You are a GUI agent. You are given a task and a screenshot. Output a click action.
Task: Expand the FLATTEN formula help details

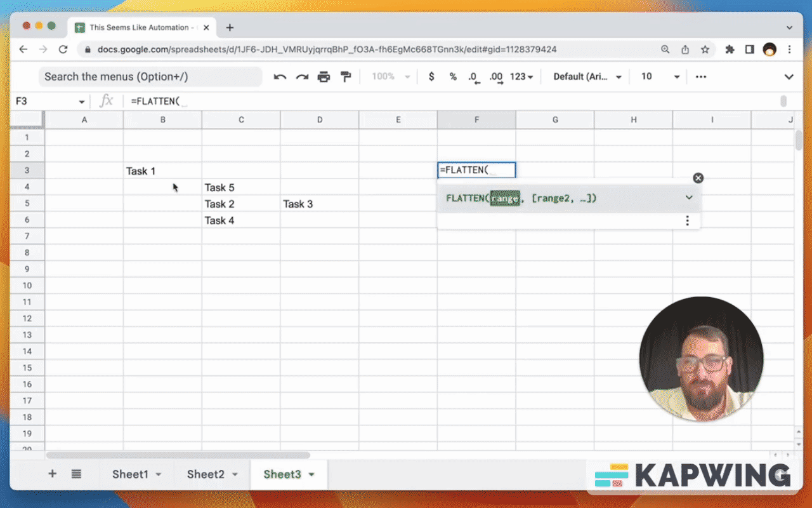click(x=689, y=197)
